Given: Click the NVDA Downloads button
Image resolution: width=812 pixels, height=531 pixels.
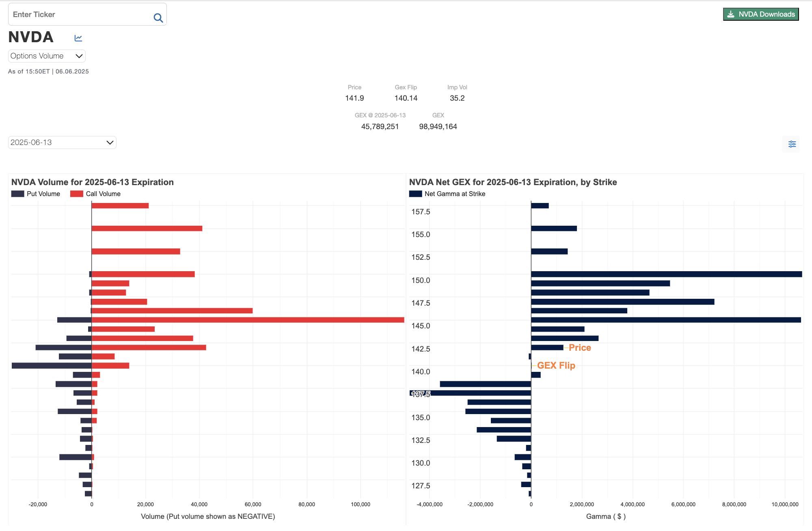Looking at the screenshot, I should (x=760, y=14).
